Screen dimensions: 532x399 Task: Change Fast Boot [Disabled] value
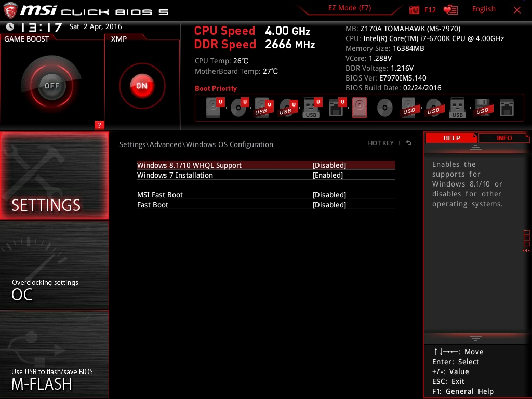[329, 205]
